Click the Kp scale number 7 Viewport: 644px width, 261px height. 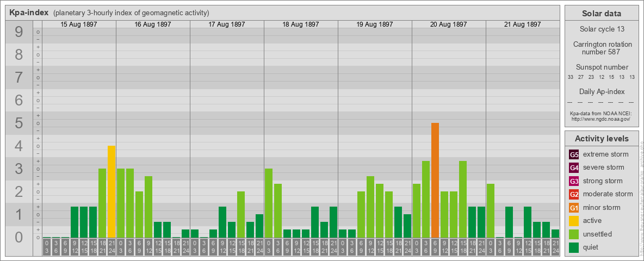coord(19,77)
